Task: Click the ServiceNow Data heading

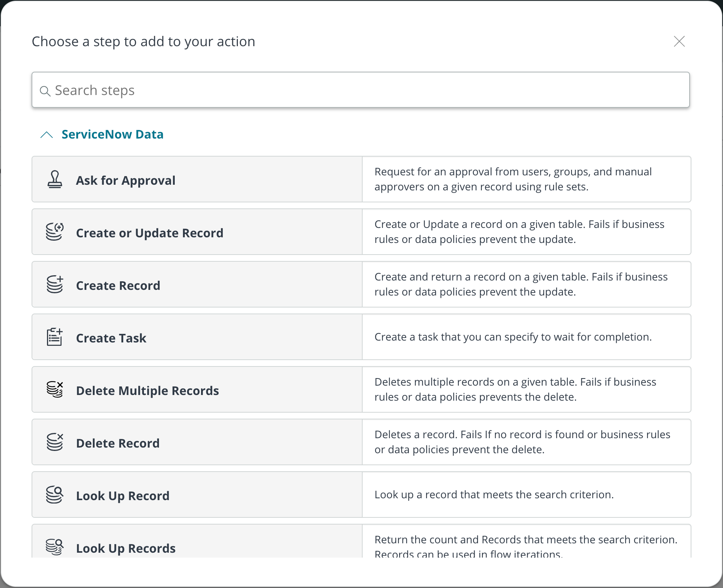Action: click(x=112, y=134)
